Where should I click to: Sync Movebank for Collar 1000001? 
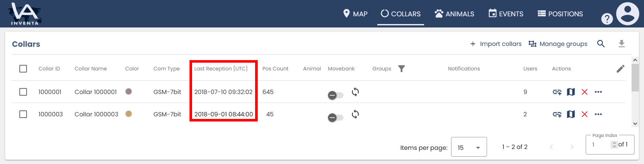pos(355,92)
